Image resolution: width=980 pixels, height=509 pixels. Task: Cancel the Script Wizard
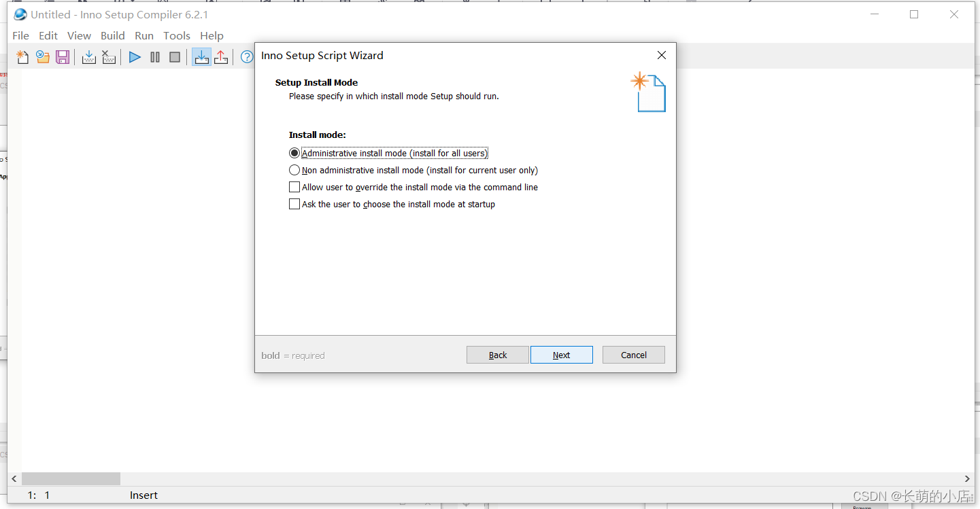[634, 355]
